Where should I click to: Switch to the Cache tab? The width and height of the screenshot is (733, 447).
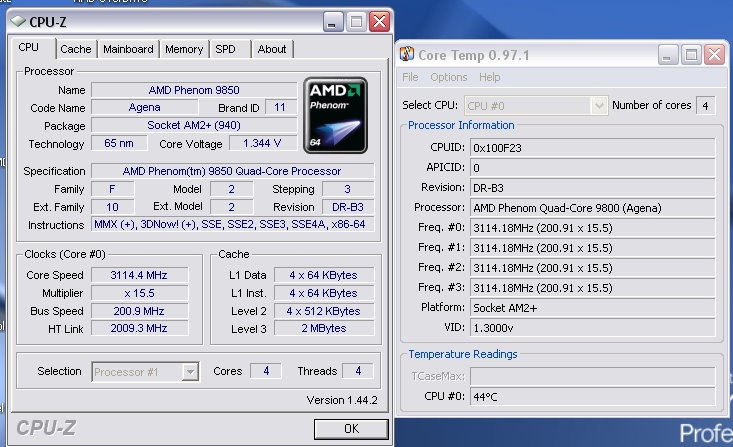pyautogui.click(x=76, y=49)
